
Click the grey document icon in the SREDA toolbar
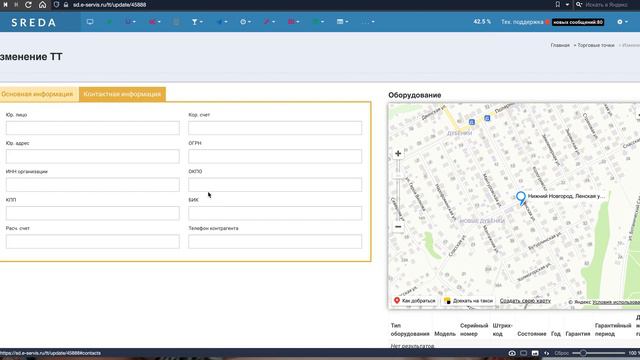(176, 22)
